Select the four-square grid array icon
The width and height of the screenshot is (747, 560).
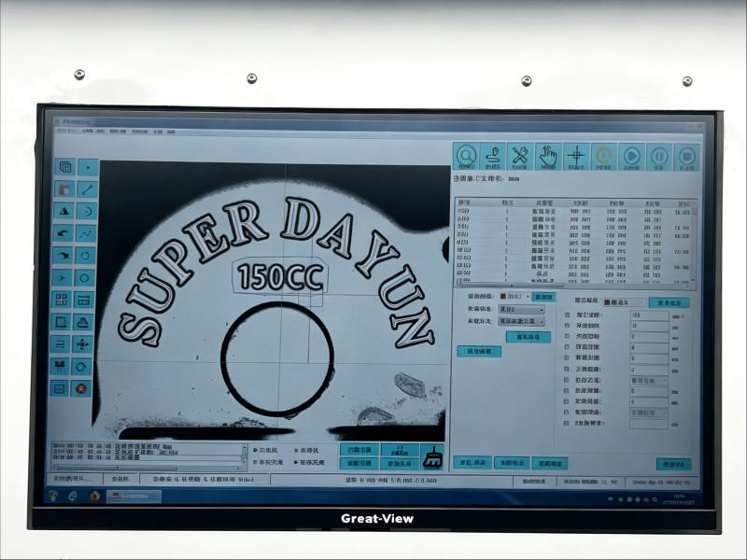pyautogui.click(x=62, y=300)
